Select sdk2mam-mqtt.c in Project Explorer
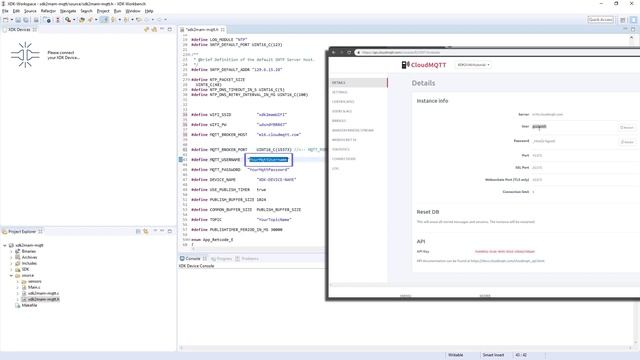 [43, 293]
